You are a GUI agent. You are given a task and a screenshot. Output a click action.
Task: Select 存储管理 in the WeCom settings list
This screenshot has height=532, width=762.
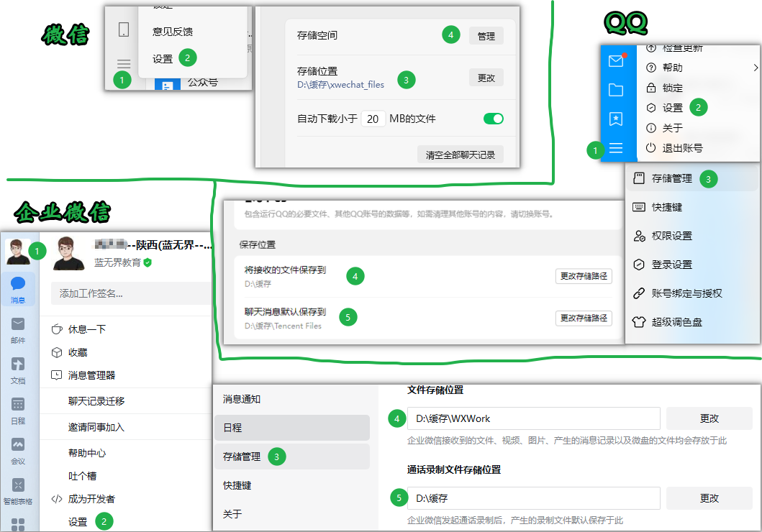291,457
